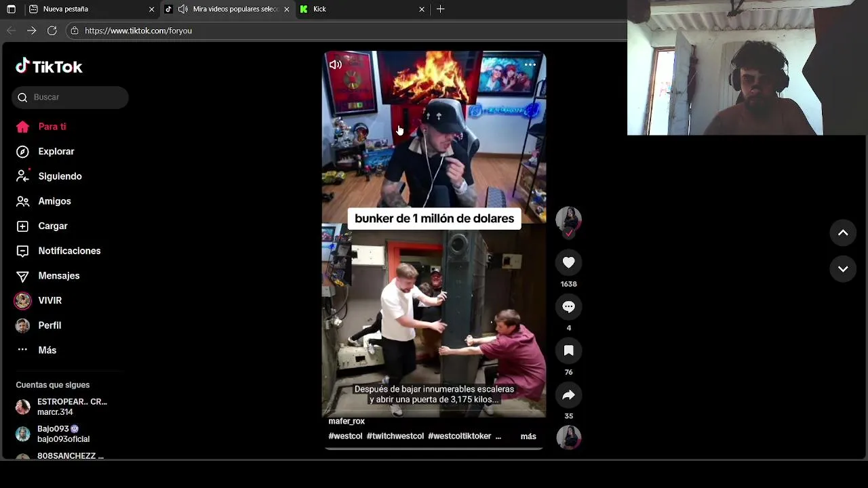Click the Amigos people icon
This screenshot has height=488, width=868.
(x=22, y=201)
